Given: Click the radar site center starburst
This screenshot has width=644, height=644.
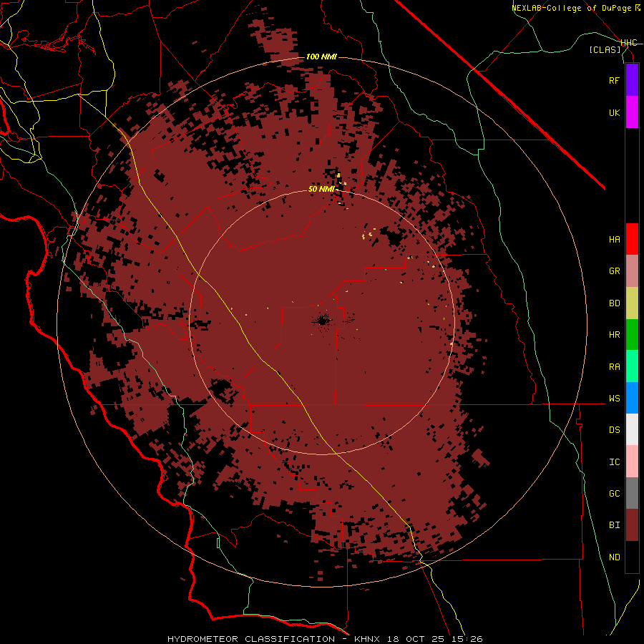Looking at the screenshot, I should coord(322,321).
